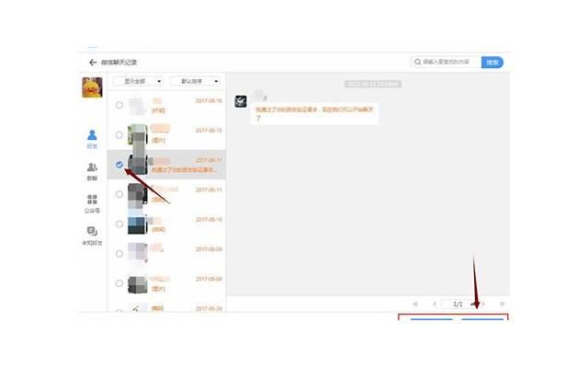Select the contact dated 2017-06-16

click(119, 106)
